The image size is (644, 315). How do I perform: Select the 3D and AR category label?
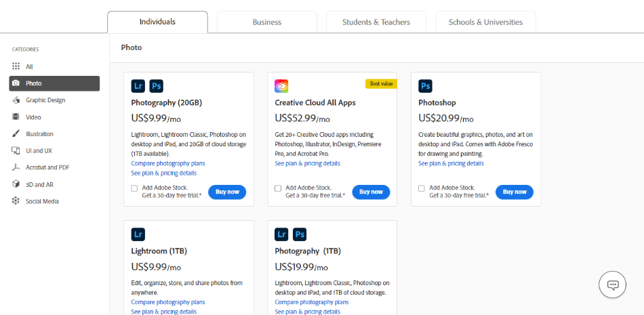(39, 184)
